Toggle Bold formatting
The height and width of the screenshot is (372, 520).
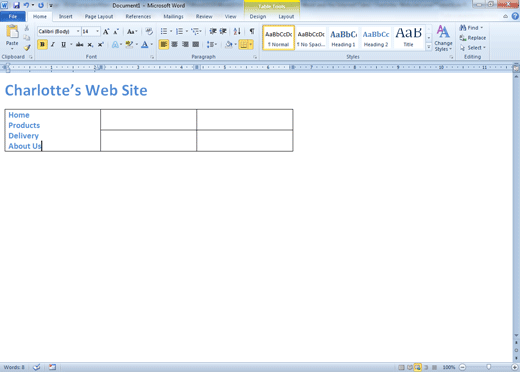click(x=42, y=44)
